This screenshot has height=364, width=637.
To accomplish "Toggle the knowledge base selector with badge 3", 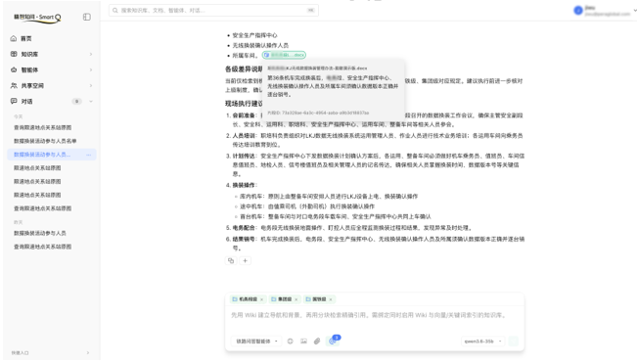I will click(x=333, y=341).
